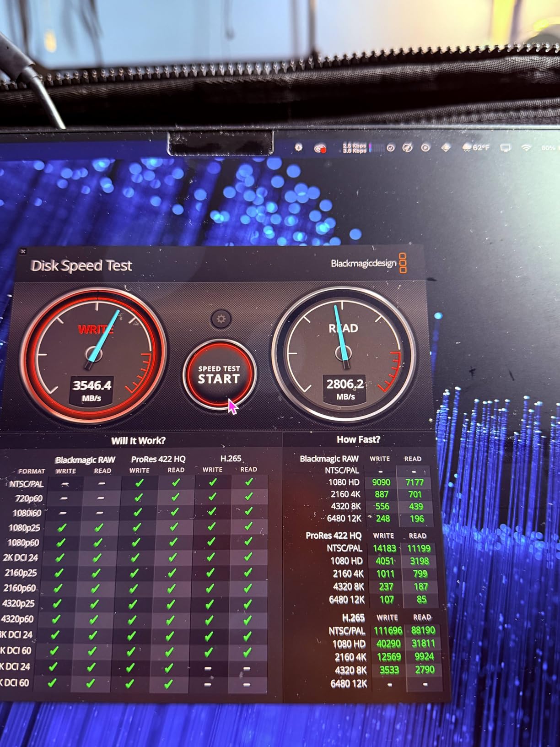Open the Creative Cloud menu bar icon
The height and width of the screenshot is (747, 560).
coord(320,148)
